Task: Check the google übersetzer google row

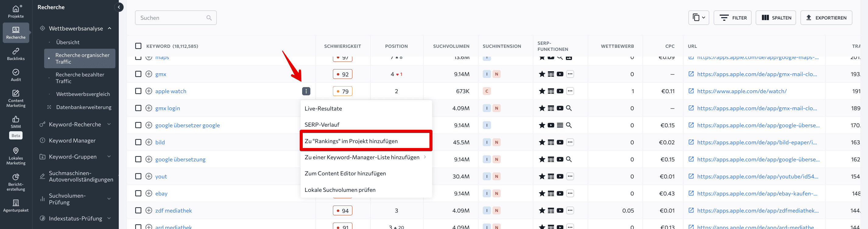Action: tap(138, 125)
